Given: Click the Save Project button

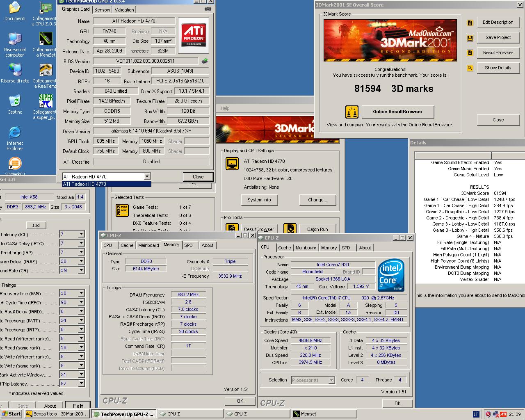Looking at the screenshot, I should point(498,37).
